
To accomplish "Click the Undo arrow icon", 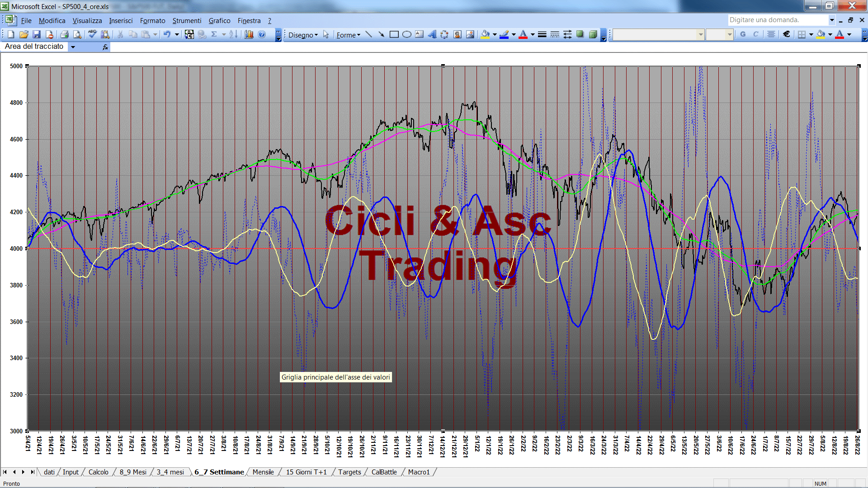I will point(167,34).
